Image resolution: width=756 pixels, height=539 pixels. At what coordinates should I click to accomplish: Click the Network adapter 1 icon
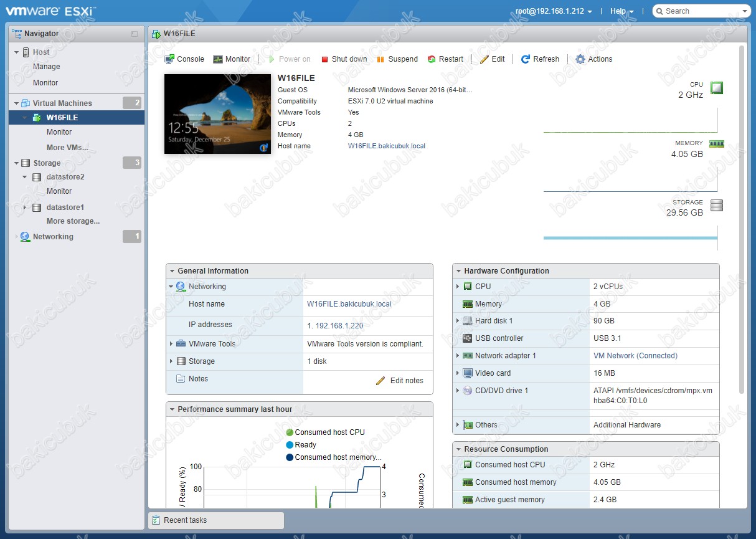pyautogui.click(x=468, y=356)
